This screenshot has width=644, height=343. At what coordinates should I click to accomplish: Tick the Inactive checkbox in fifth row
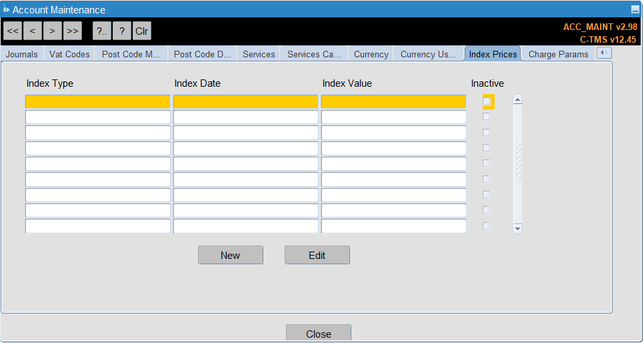[x=486, y=163]
